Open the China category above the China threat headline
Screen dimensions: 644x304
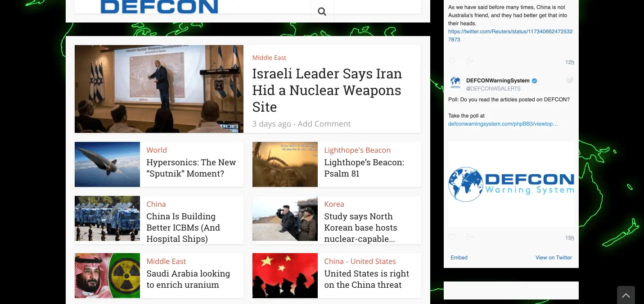(334, 261)
